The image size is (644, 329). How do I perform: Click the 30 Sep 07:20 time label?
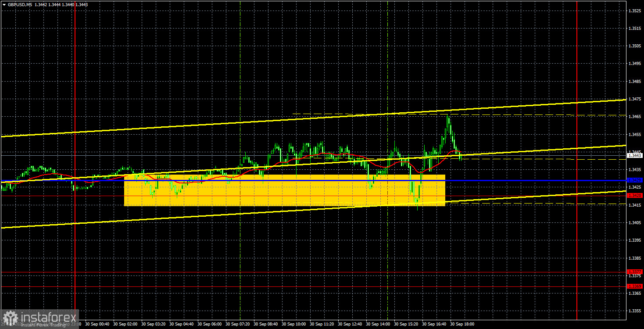[239, 324]
